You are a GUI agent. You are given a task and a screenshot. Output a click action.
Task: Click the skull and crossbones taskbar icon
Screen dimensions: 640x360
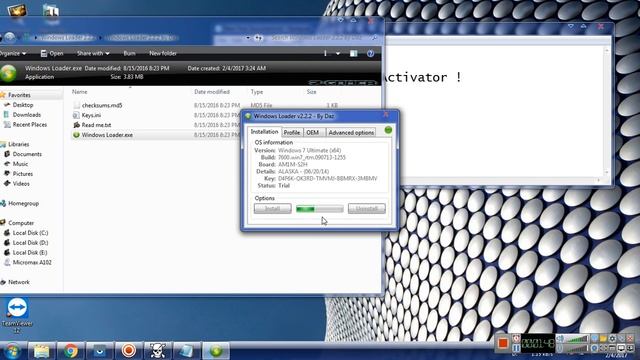[x=158, y=351]
